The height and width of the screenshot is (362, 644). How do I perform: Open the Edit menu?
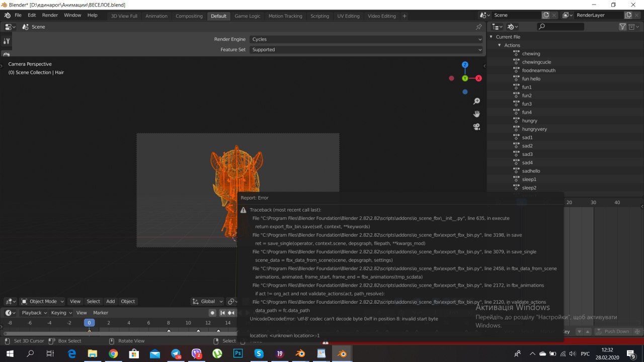click(x=32, y=16)
